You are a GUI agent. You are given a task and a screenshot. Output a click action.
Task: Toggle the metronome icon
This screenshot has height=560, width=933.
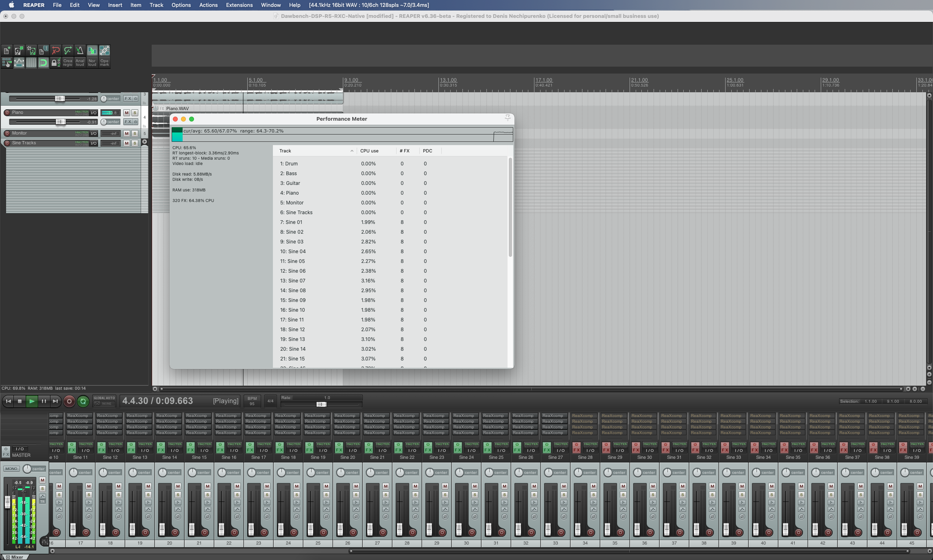coord(80,50)
